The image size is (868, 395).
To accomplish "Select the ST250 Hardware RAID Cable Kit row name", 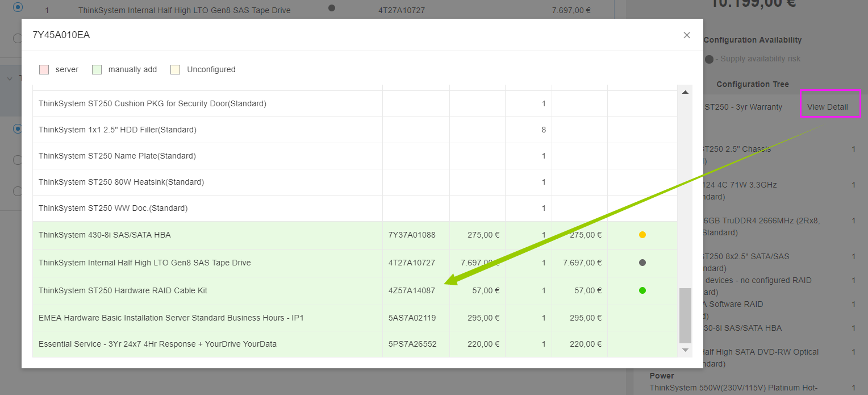I will tap(123, 290).
